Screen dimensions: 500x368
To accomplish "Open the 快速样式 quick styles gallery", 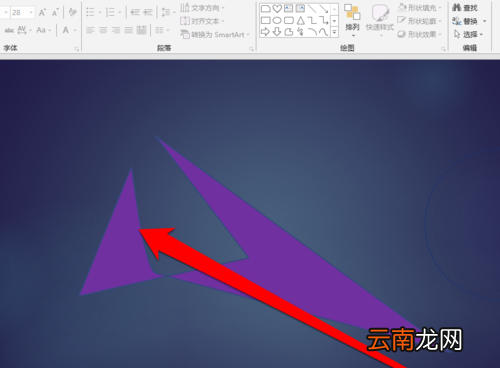I will point(380,20).
